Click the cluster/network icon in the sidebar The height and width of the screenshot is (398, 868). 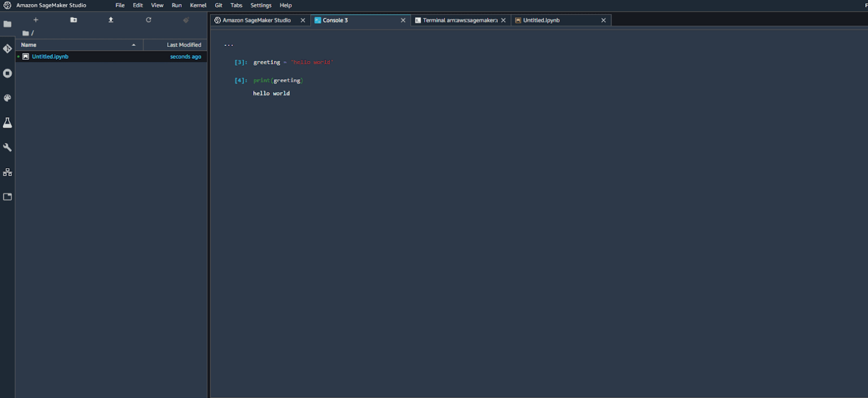click(7, 172)
